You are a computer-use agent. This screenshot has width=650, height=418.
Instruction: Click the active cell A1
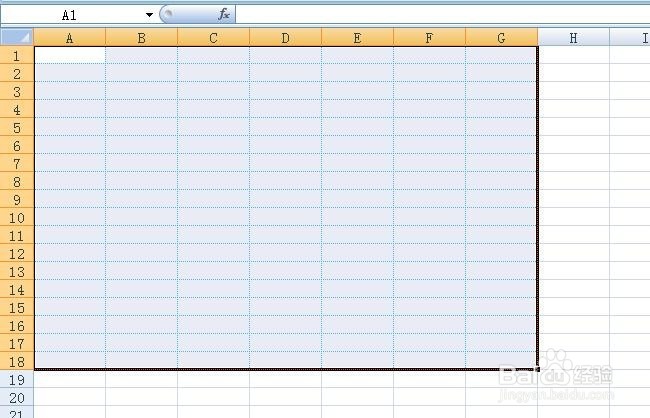[x=70, y=55]
